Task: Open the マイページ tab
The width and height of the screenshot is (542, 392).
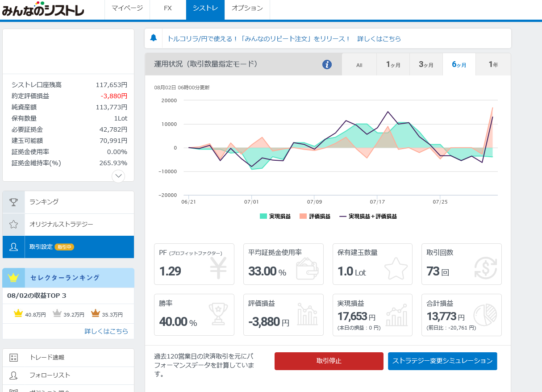Action: pos(127,8)
